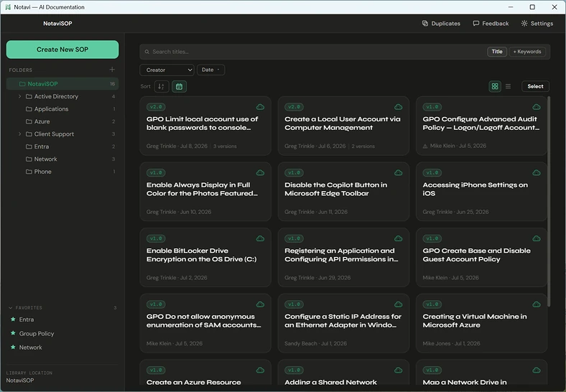Screen dimensions: 566x392
Task: Click the Notavi app logo in title bar
Action: coord(8,7)
